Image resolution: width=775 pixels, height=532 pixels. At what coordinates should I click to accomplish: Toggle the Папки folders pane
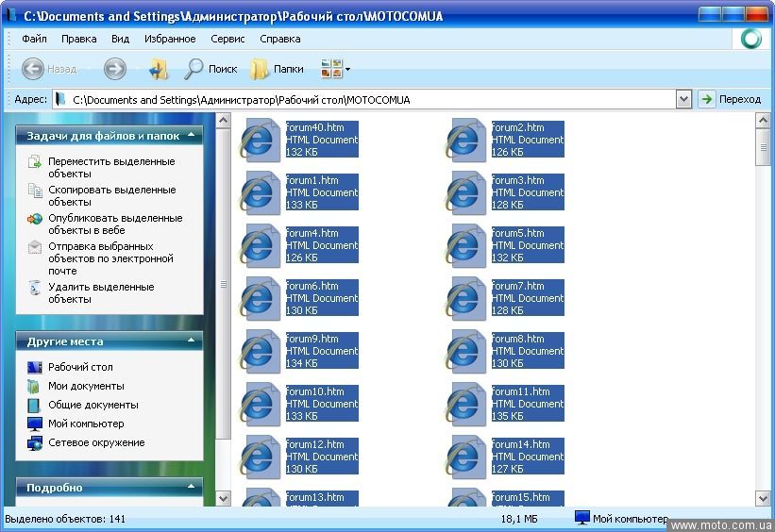click(277, 69)
